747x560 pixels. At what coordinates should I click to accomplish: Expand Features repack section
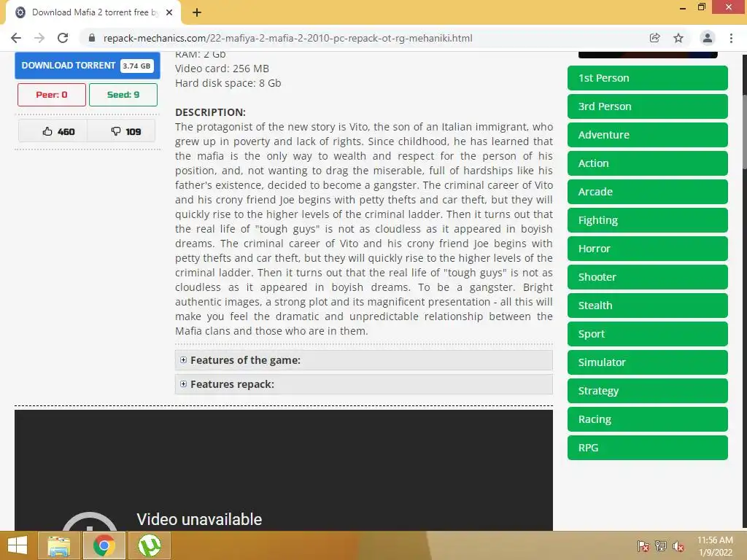click(x=363, y=384)
